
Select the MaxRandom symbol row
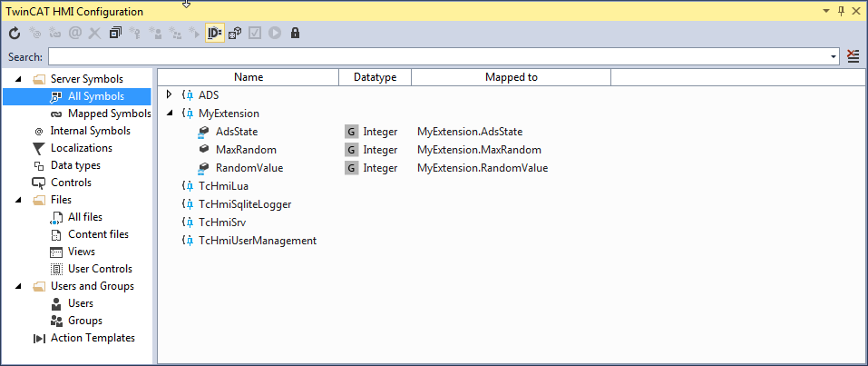(x=246, y=150)
